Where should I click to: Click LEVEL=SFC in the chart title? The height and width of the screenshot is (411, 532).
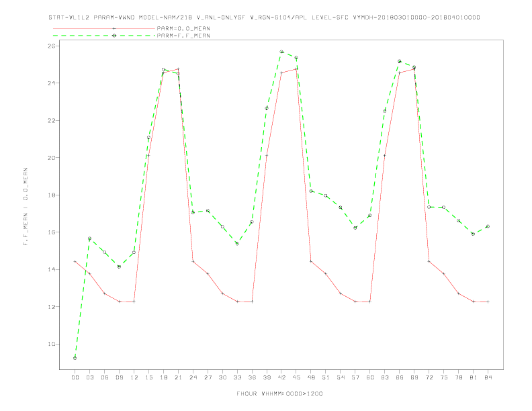[x=330, y=17]
